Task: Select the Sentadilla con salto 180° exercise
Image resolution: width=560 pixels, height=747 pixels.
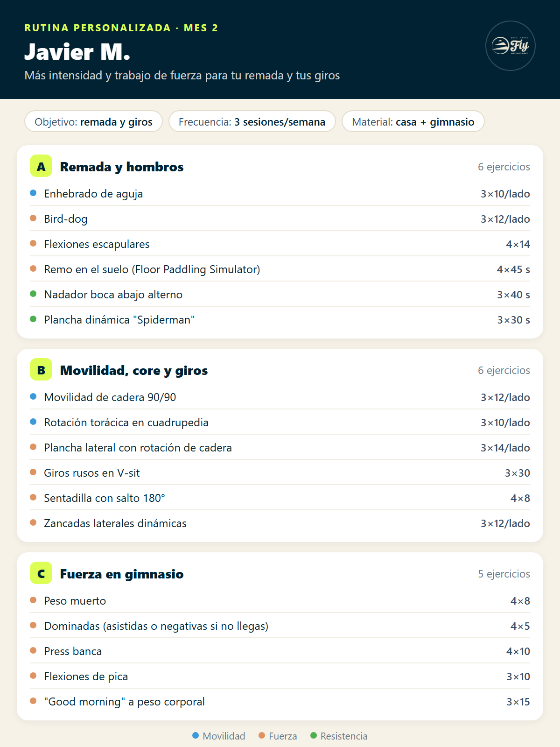Action: point(280,498)
